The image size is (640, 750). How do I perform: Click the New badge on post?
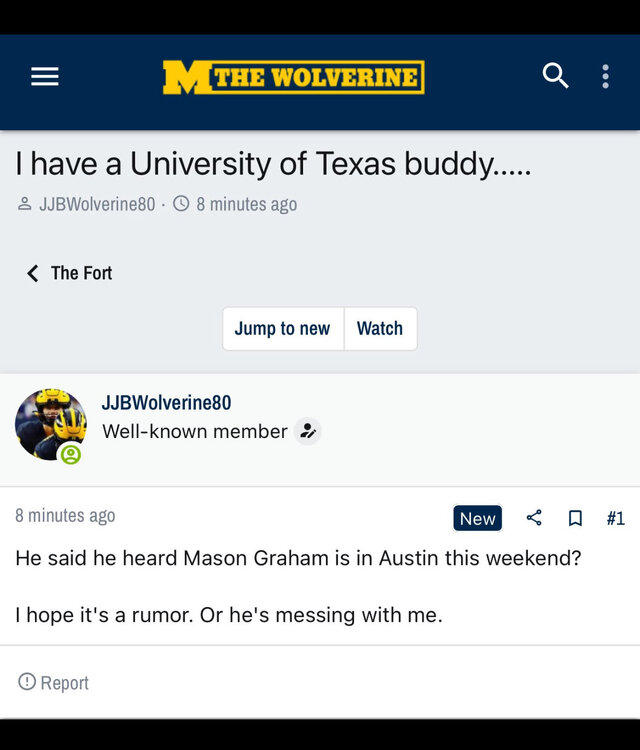(x=477, y=518)
